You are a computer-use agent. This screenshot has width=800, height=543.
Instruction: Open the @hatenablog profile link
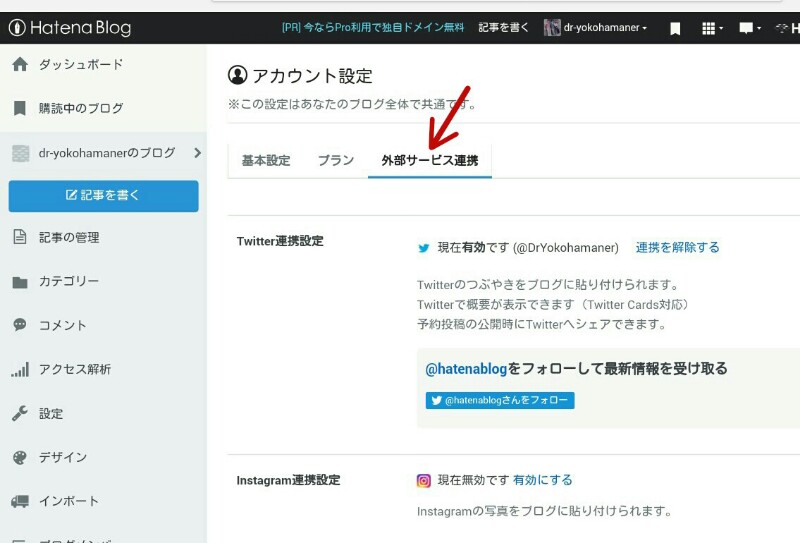[466, 368]
